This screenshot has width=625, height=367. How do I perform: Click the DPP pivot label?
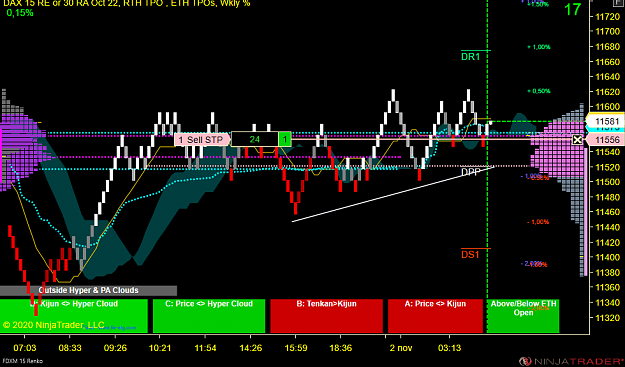(x=471, y=172)
